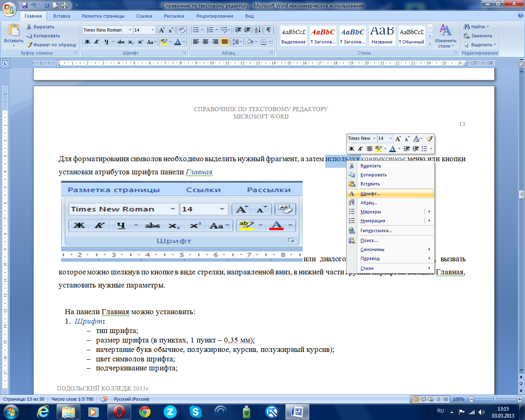Viewport: 525px width, 420px height.
Task: Open bullets list dropdown arrow in ribbon
Action: pos(202,30)
